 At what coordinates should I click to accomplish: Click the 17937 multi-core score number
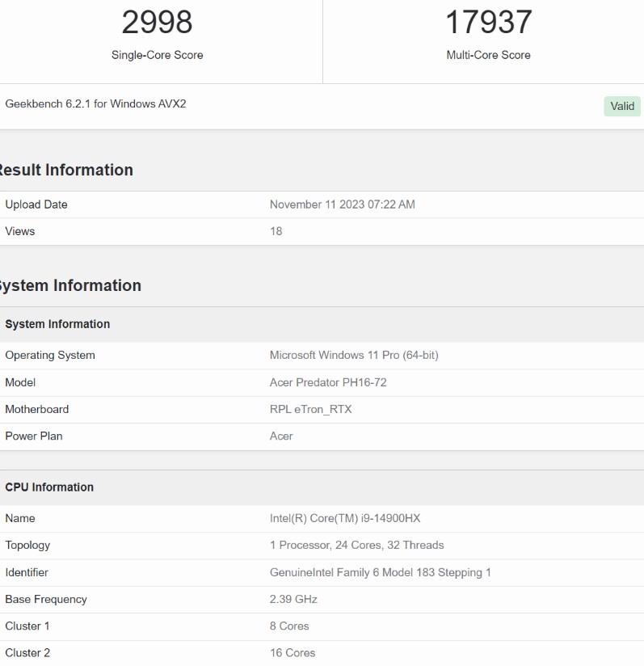click(x=488, y=23)
